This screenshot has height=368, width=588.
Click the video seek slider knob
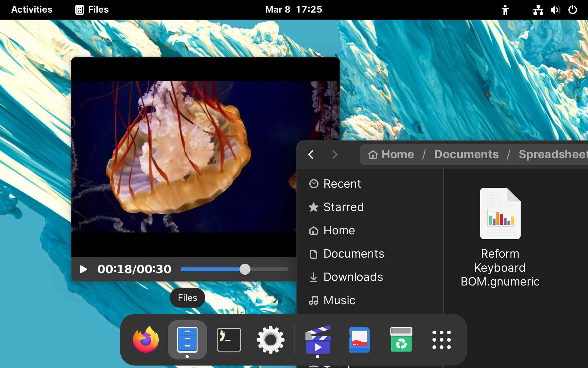pos(245,269)
